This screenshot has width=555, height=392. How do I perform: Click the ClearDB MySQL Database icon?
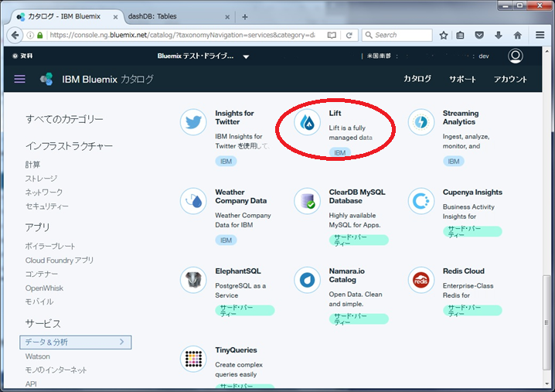tap(308, 201)
